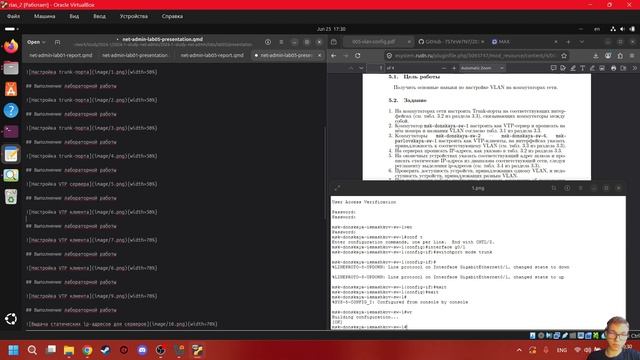
Task: Open Trash in the Ubuntu dock
Action: tap(11, 197)
